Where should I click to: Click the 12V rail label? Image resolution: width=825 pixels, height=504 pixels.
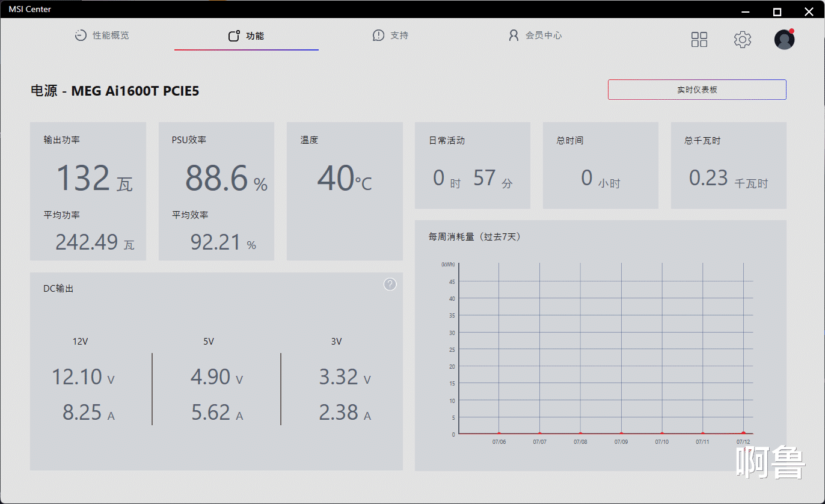point(81,342)
